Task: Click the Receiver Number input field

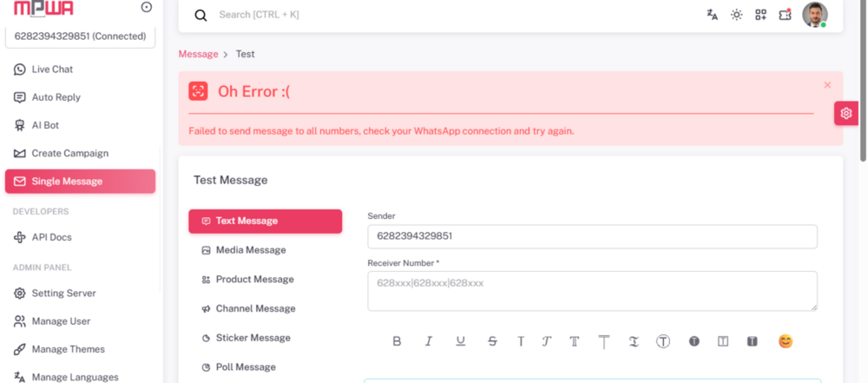Action: point(592,291)
